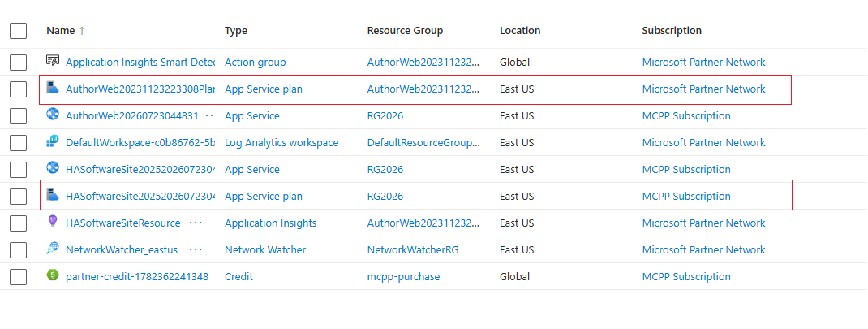This screenshot has width=868, height=329.
Task: Click the 'Network Watcher' type cell
Action: 265,249
